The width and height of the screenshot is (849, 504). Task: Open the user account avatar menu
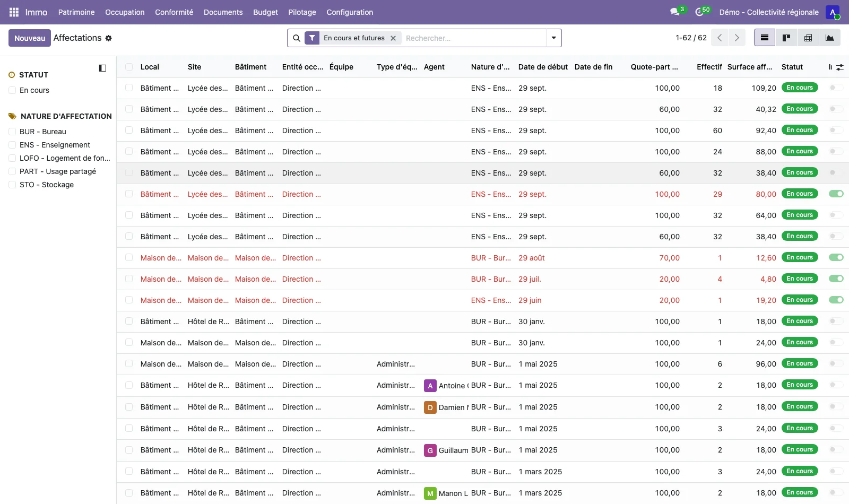tap(833, 12)
